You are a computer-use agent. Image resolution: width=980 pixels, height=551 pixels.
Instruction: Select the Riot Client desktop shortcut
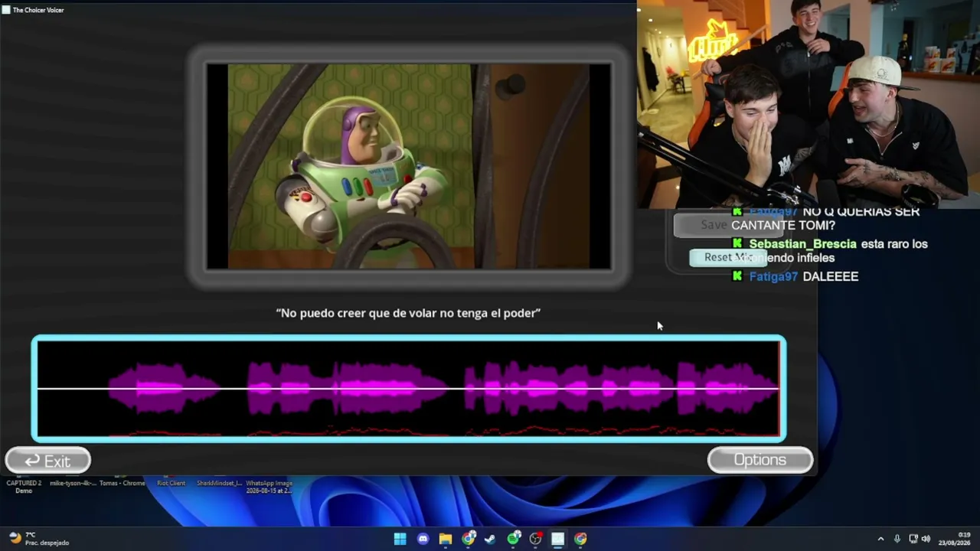point(171,484)
